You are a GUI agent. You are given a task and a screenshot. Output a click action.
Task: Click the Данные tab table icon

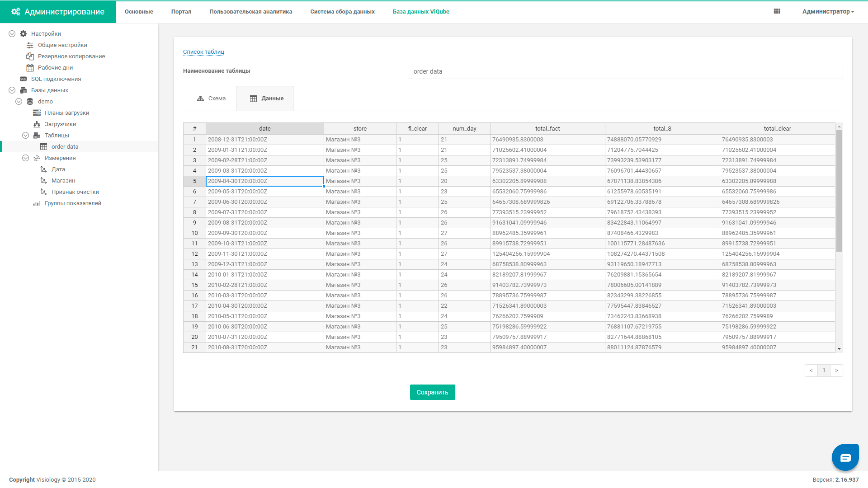pyautogui.click(x=254, y=99)
